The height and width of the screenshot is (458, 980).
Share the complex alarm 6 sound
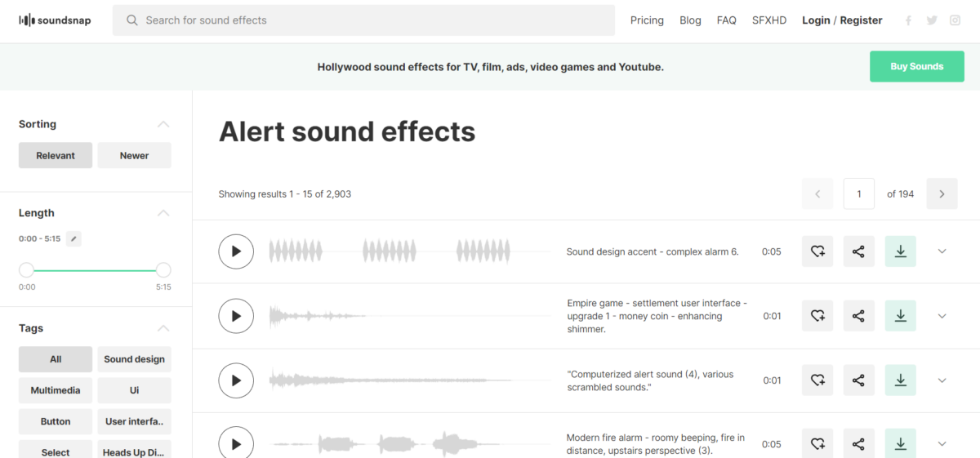858,251
